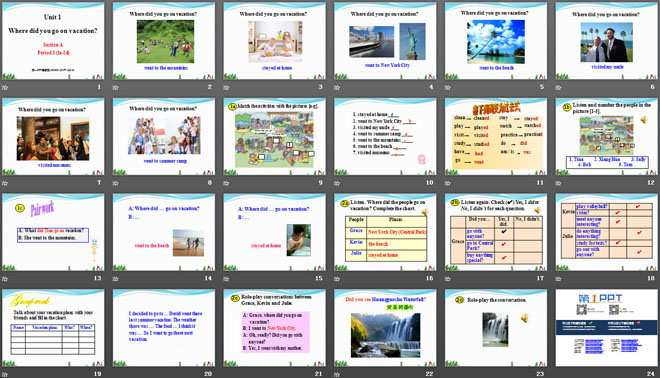
Task: Click the animation star under slide 19
Action: 5,374
